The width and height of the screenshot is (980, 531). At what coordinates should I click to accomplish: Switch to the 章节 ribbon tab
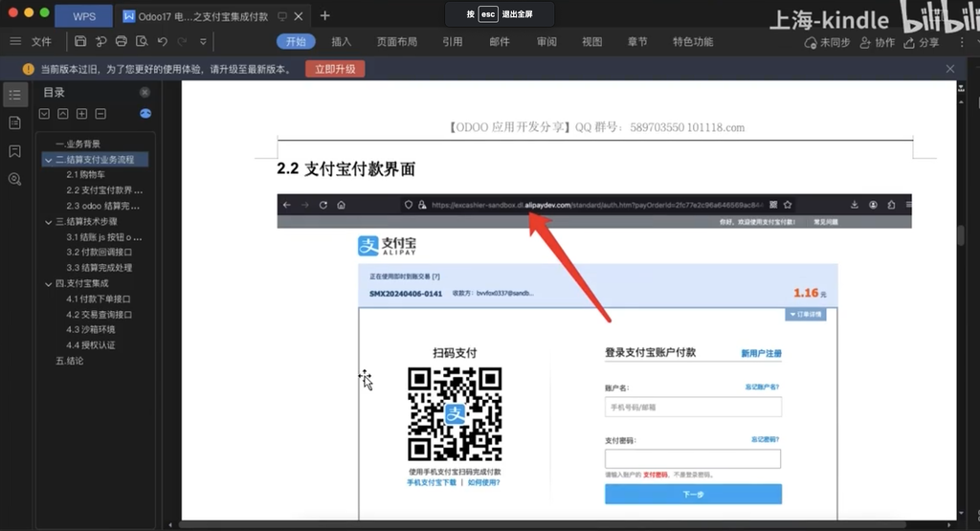point(637,42)
